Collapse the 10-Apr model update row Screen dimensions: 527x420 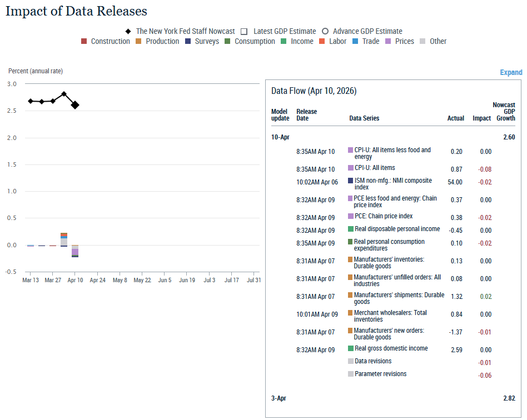[280, 137]
